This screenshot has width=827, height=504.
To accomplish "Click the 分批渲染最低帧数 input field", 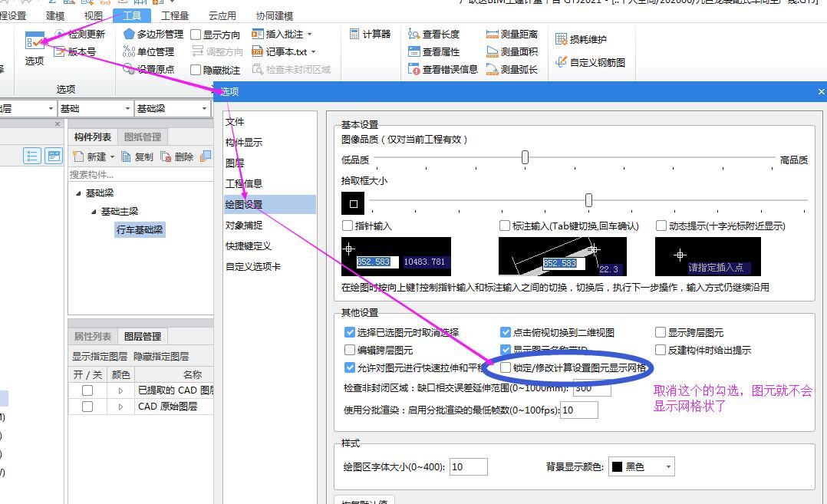I will (x=579, y=410).
